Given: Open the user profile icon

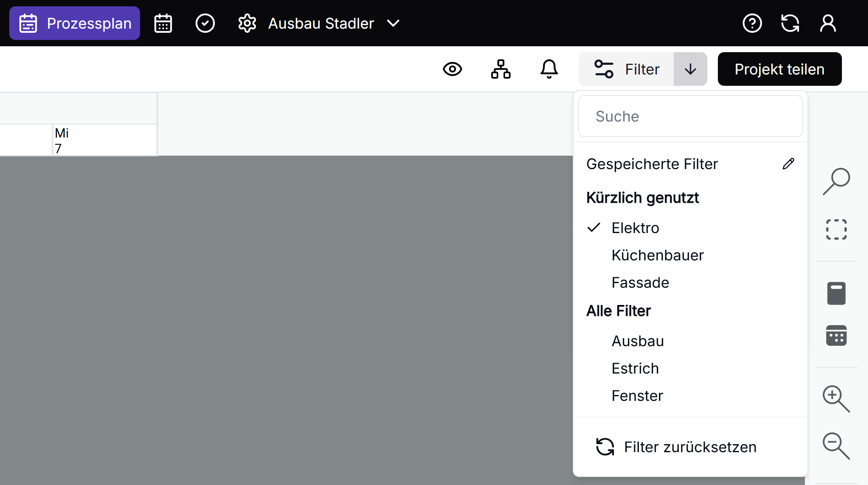Looking at the screenshot, I should [x=828, y=23].
